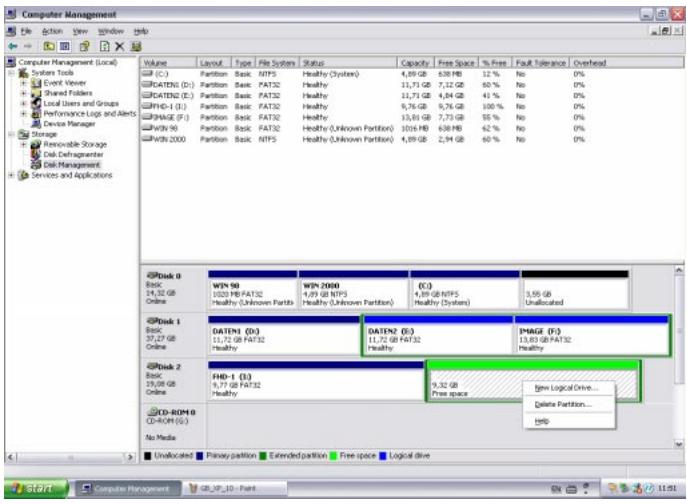
Task: Open the Start menu button
Action: tap(36, 488)
